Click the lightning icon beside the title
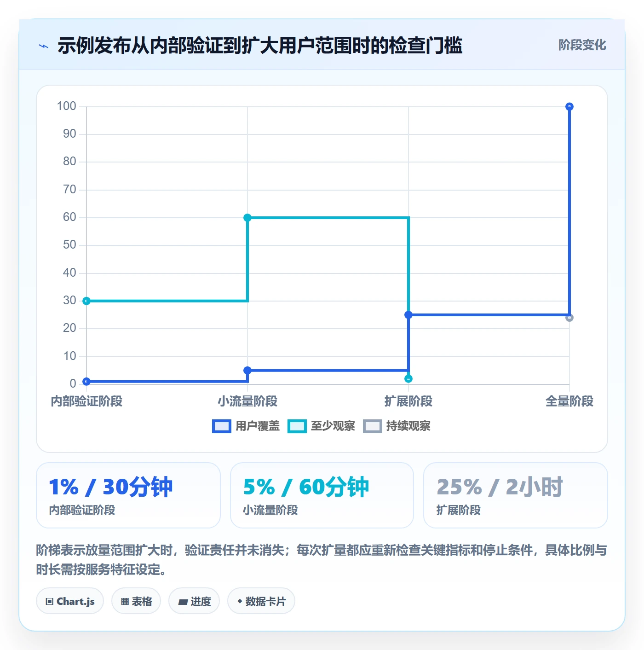The width and height of the screenshot is (644, 650). coord(44,46)
